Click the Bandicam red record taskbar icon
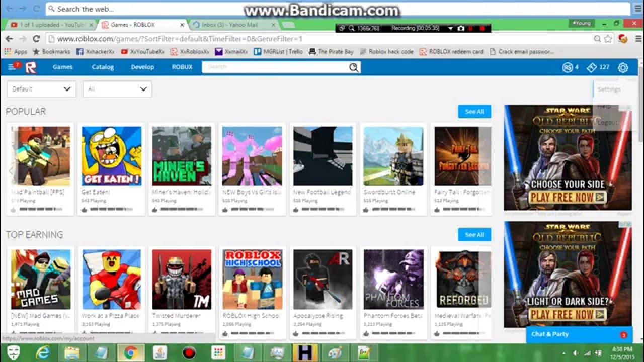This screenshot has height=362, width=644. [189, 353]
